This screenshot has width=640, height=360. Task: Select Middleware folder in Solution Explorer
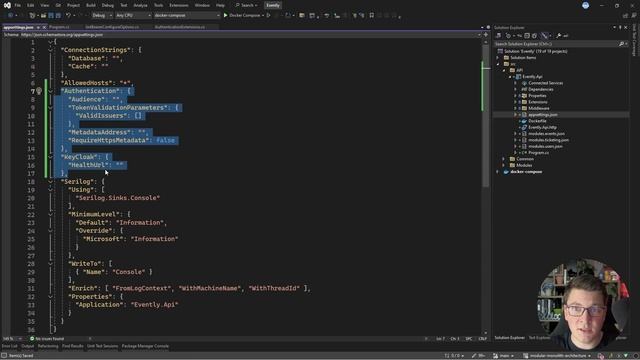(x=538, y=109)
